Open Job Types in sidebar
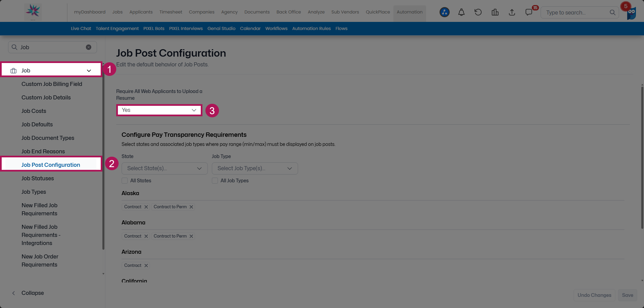Viewport: 644px width, 308px height. [34, 192]
